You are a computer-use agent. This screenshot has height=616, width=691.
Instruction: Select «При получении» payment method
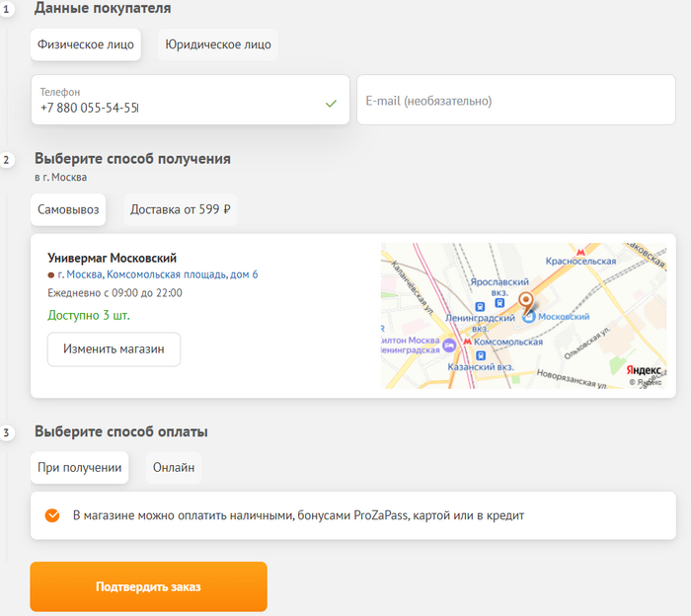pyautogui.click(x=79, y=468)
